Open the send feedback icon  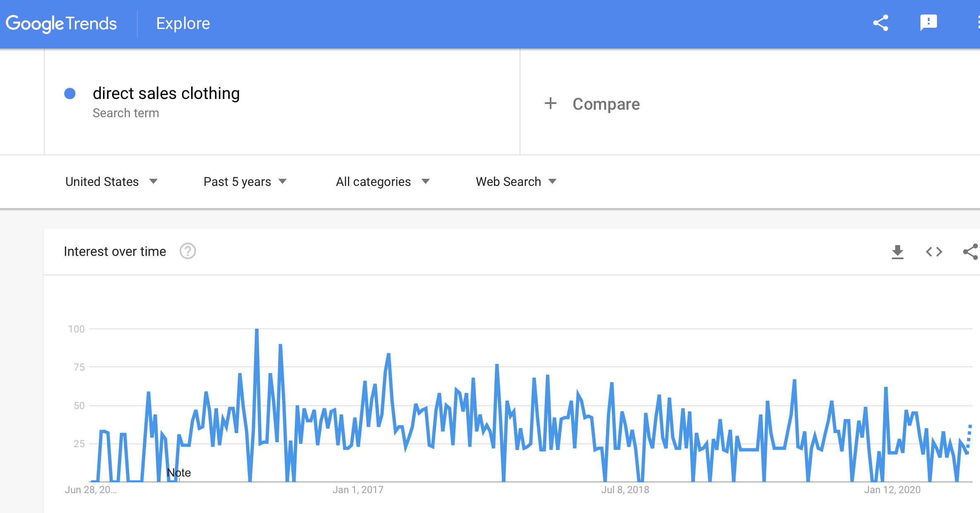click(x=928, y=23)
